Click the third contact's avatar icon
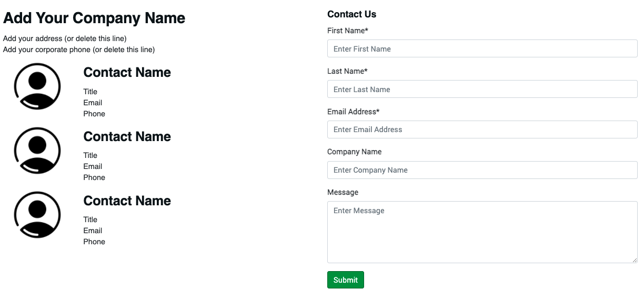The image size is (644, 299). (37, 215)
